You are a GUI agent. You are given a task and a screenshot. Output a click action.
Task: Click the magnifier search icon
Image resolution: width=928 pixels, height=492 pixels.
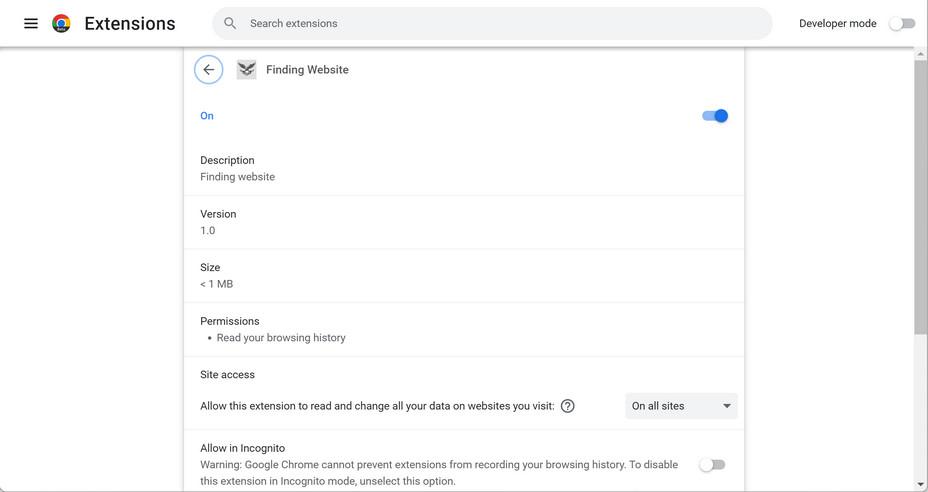click(x=230, y=23)
